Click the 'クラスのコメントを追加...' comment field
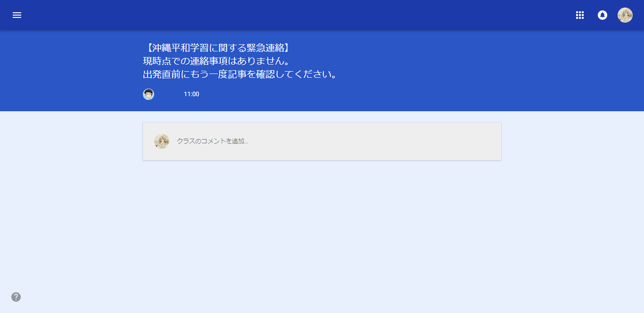The image size is (644, 313). (322, 141)
